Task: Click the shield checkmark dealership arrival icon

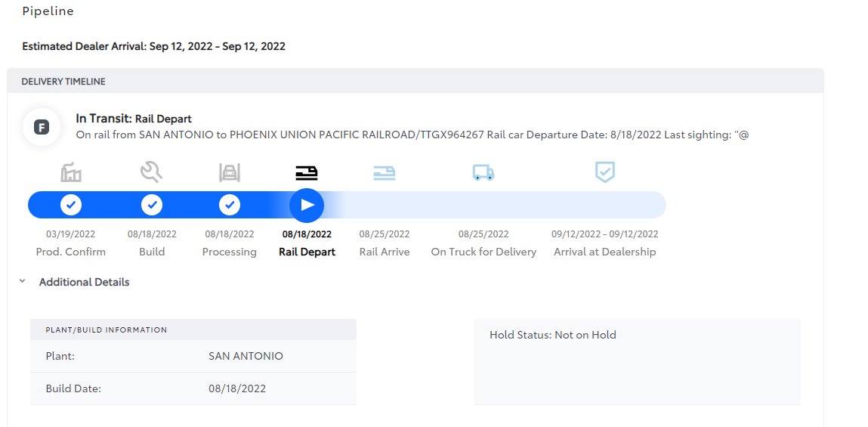Action: pos(605,172)
